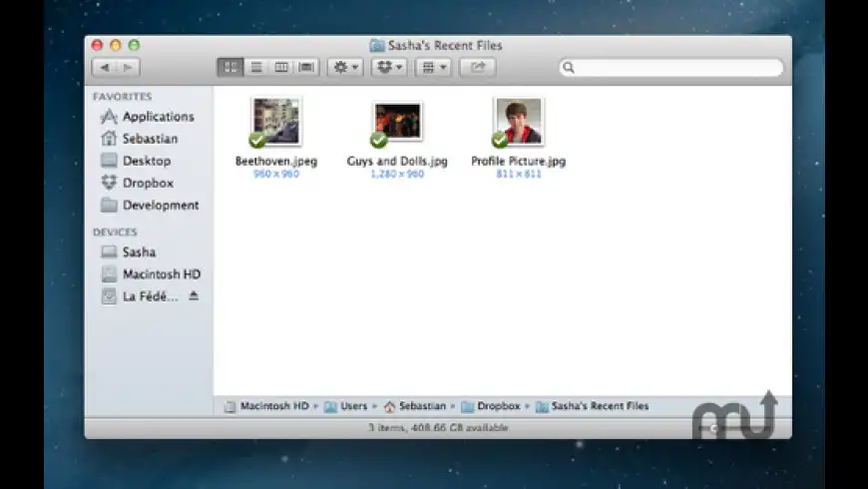The width and height of the screenshot is (868, 489).
Task: Go to Sebastian in the path bar
Action: [x=421, y=406]
